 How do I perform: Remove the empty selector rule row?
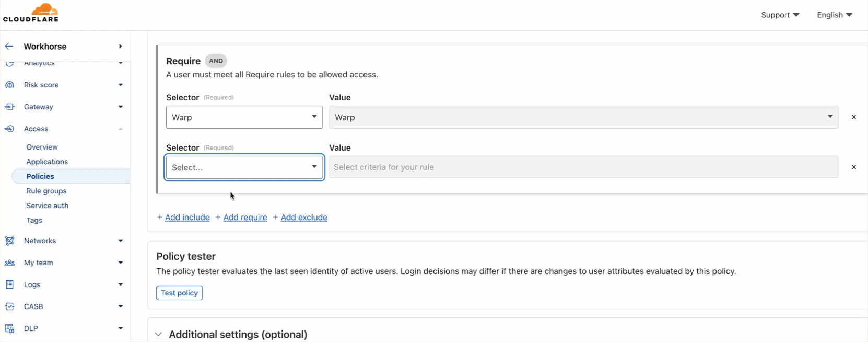click(x=854, y=167)
